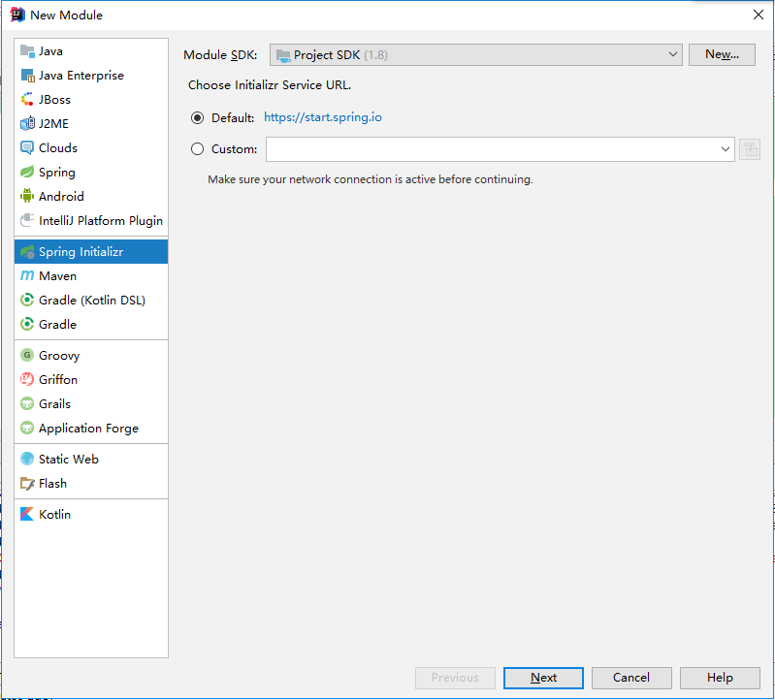Open the https://start.spring.io link
Screen dimensions: 775x700
pos(323,117)
